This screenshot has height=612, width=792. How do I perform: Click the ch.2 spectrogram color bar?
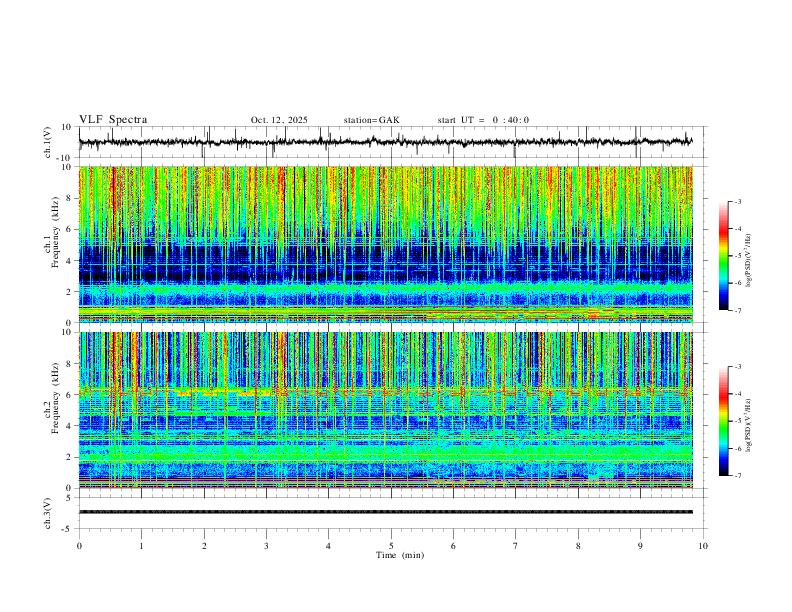(723, 421)
